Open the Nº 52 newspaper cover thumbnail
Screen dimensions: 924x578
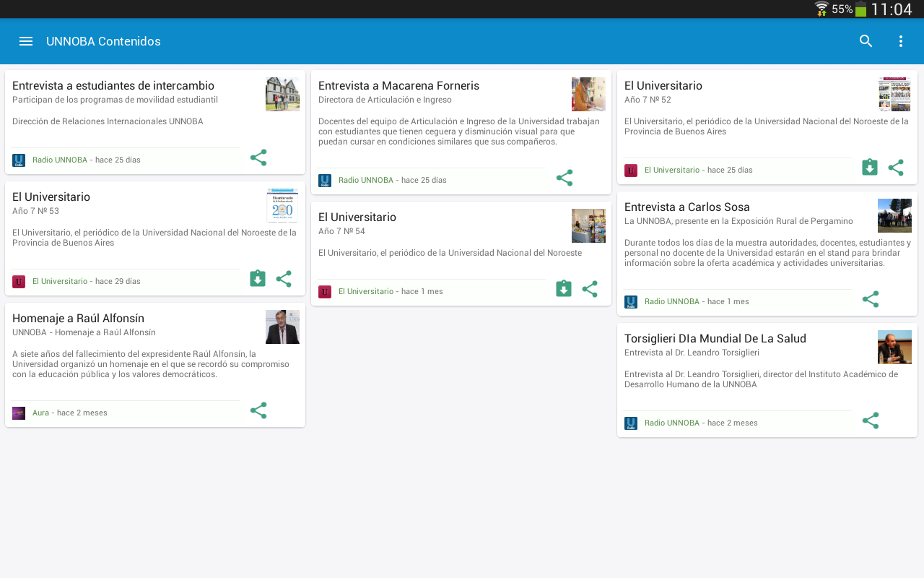pyautogui.click(x=894, y=94)
